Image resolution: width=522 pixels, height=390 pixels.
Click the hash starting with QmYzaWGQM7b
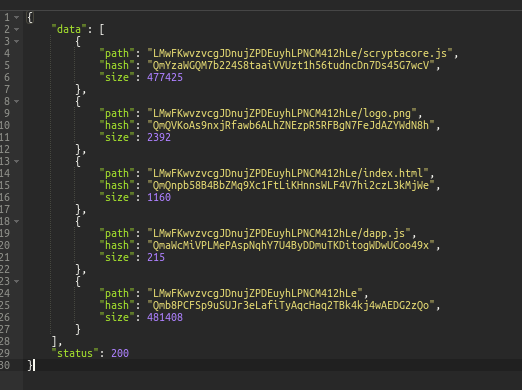tap(291, 65)
